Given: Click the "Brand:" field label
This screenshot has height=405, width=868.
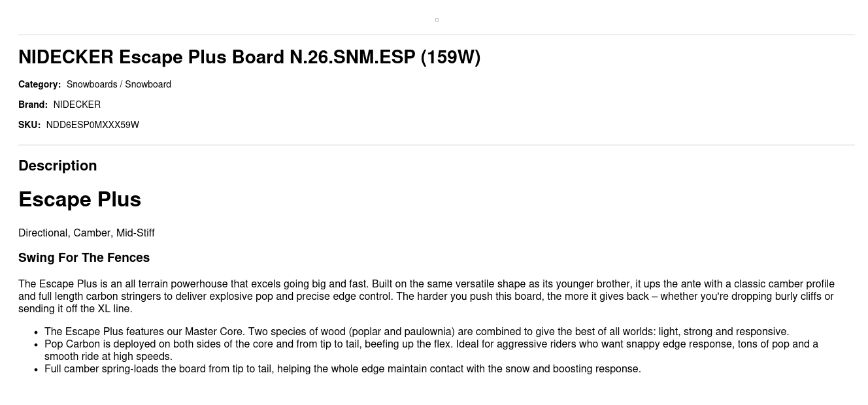Looking at the screenshot, I should [x=33, y=105].
